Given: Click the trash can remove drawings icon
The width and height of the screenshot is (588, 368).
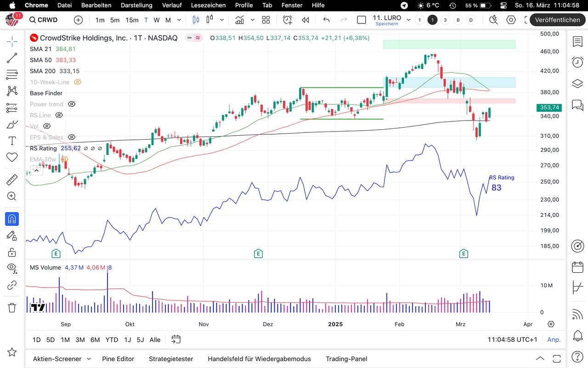Looking at the screenshot, I should pos(12,307).
